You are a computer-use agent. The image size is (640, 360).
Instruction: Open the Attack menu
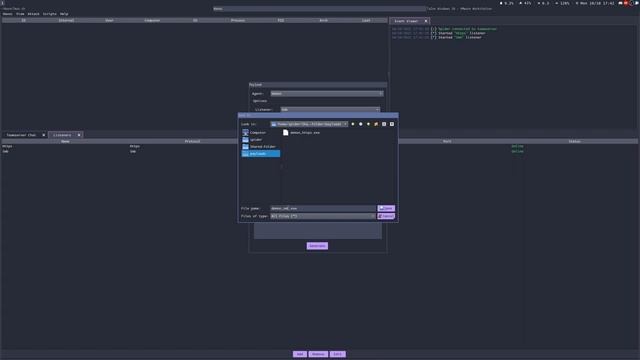tap(33, 14)
